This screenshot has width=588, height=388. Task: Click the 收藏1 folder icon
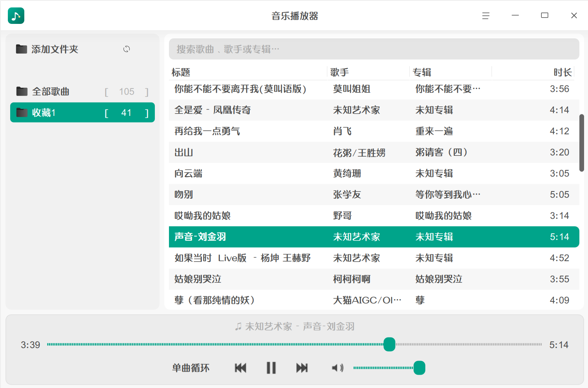pyautogui.click(x=22, y=112)
